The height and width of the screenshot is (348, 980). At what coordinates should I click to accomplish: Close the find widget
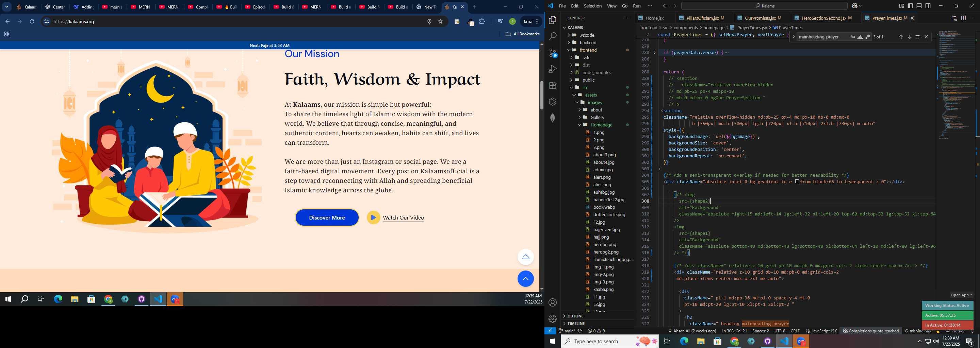926,37
